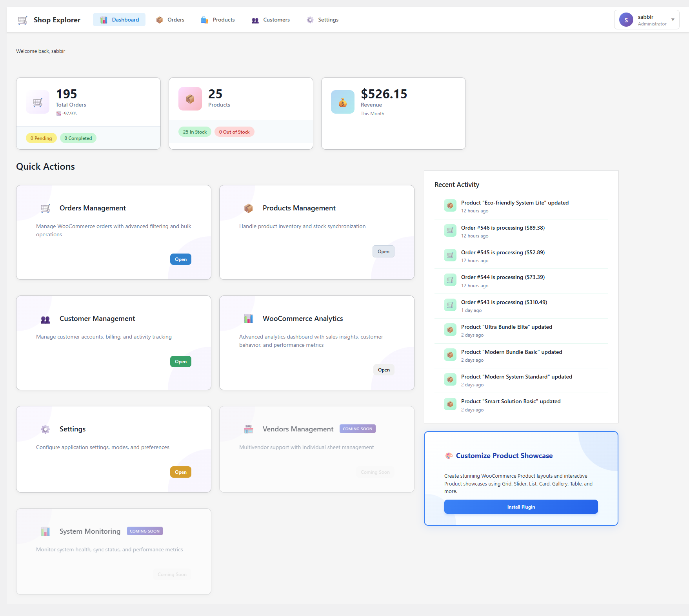Click the Dashboard bar chart icon
Viewport: 689px width, 616px height.
(104, 20)
